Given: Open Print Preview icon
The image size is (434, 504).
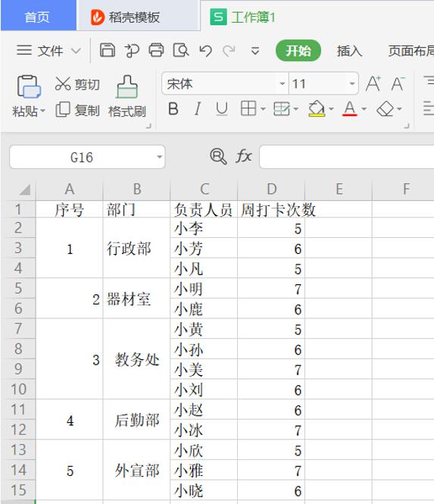Looking at the screenshot, I should pyautogui.click(x=181, y=50).
